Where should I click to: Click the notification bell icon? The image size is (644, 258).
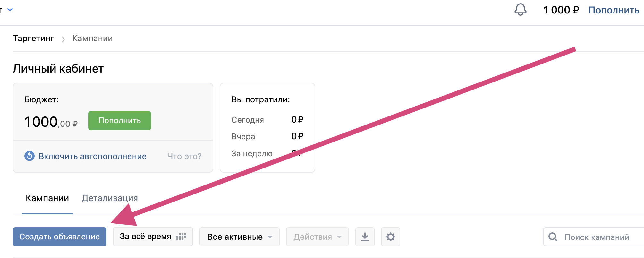(520, 10)
